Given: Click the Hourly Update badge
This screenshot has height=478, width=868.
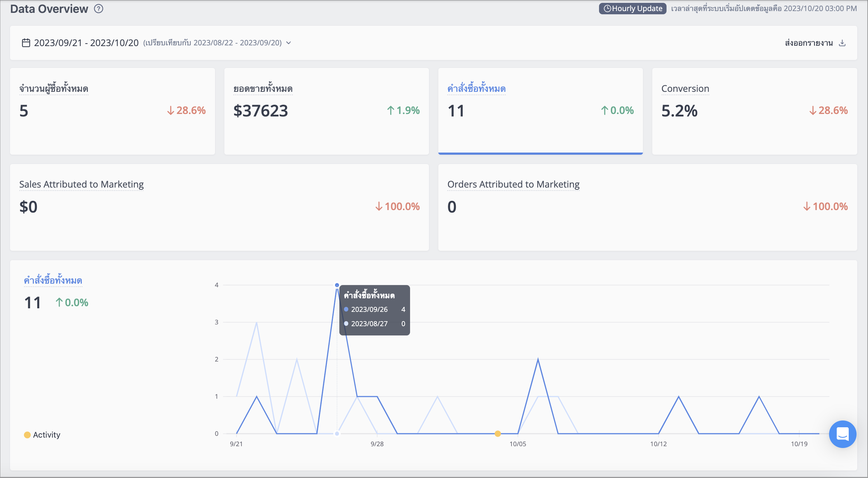Looking at the screenshot, I should click(633, 9).
